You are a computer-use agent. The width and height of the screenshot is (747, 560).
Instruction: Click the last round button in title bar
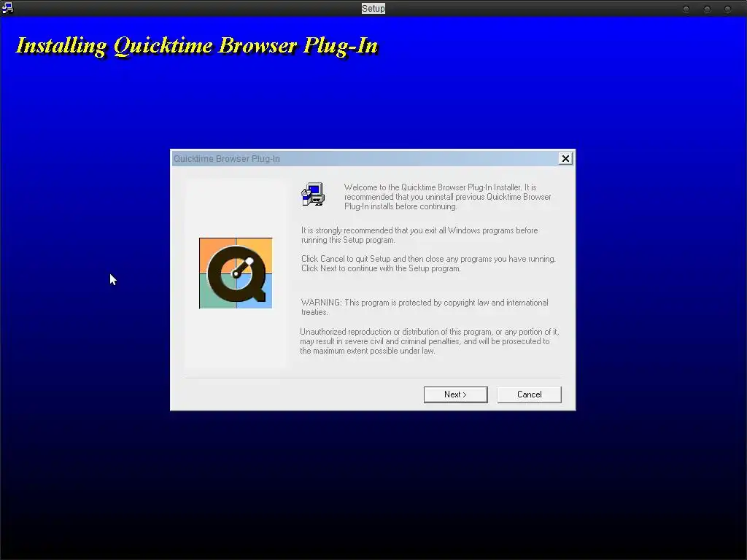tap(727, 9)
